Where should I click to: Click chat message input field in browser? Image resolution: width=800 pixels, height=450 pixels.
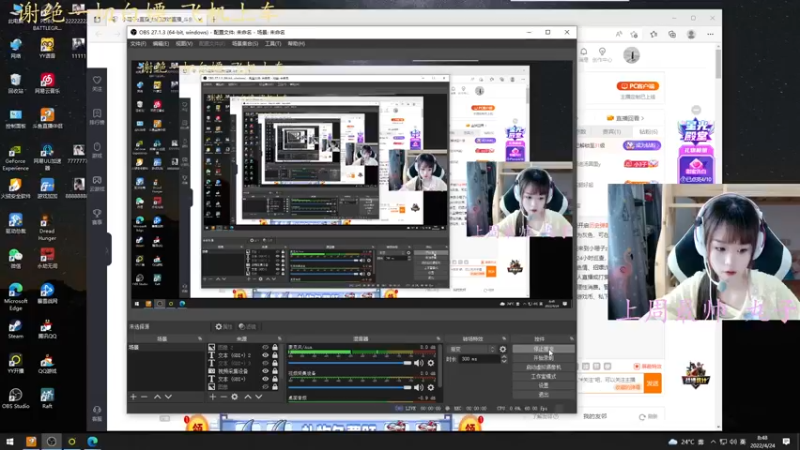point(610,383)
